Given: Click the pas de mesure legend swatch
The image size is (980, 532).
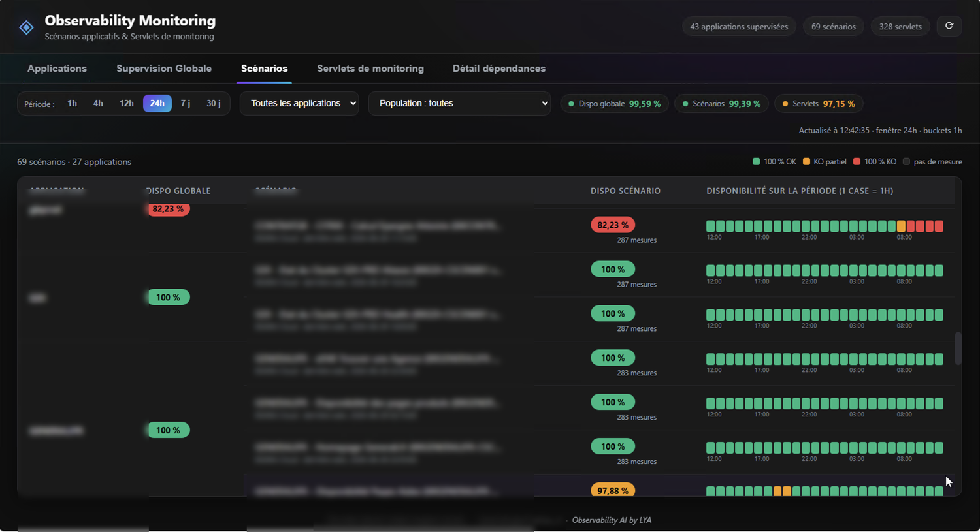Looking at the screenshot, I should 906,161.
